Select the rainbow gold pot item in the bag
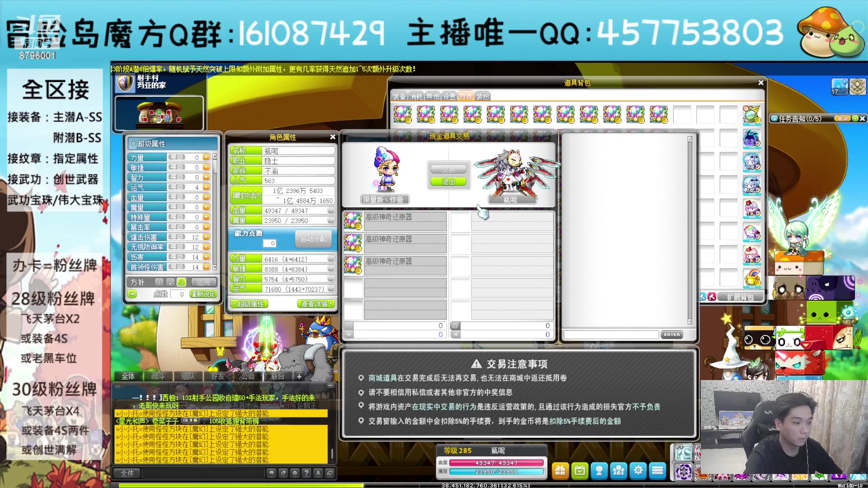The height and width of the screenshot is (488, 868). (752, 278)
